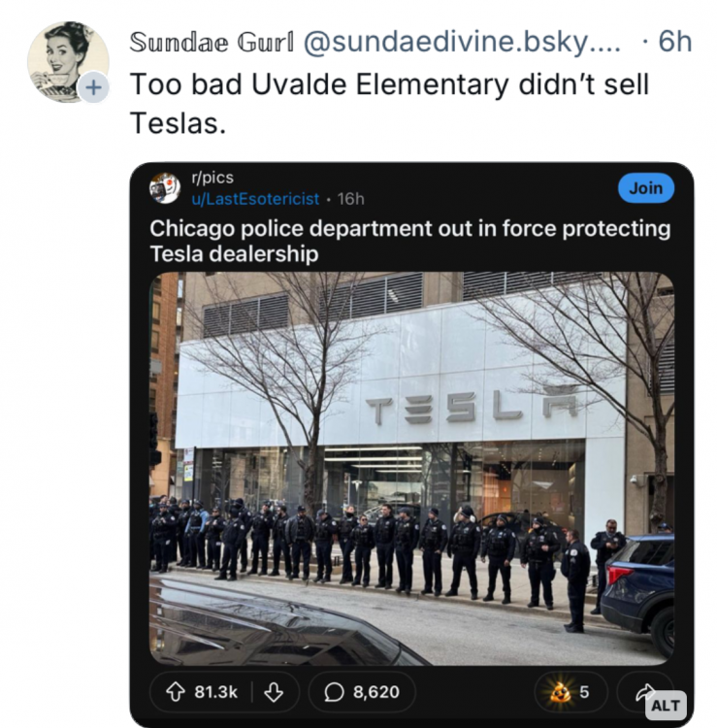Open the Chicago police department post title
The height and width of the screenshot is (728, 717).
408,241
